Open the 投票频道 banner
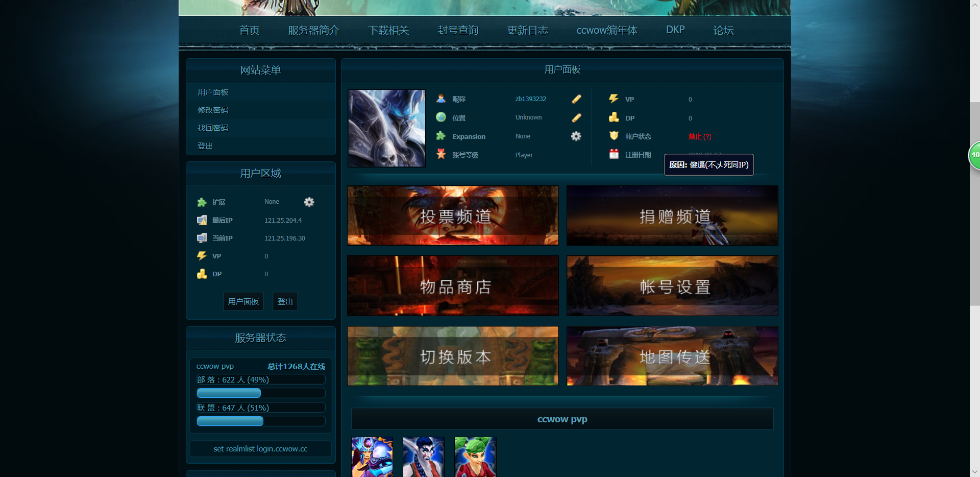The image size is (980, 477). point(452,215)
